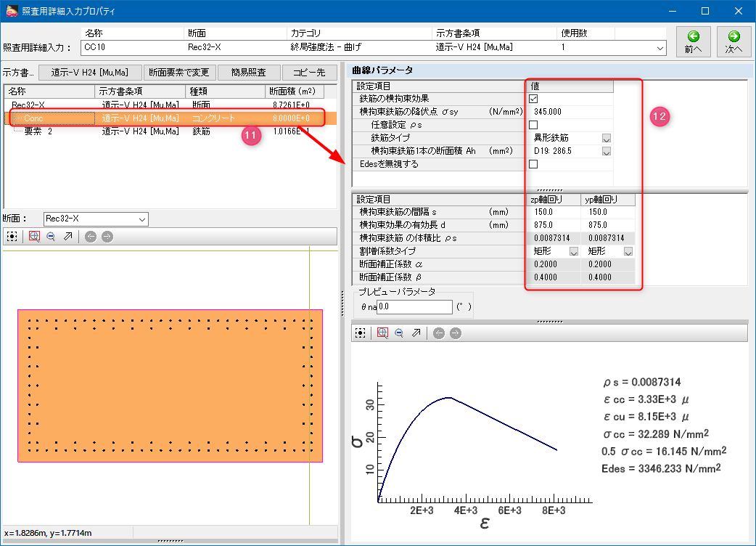This screenshot has width=756, height=546.
Task: Click the 断面要素で変更 button
Action: pos(179,73)
